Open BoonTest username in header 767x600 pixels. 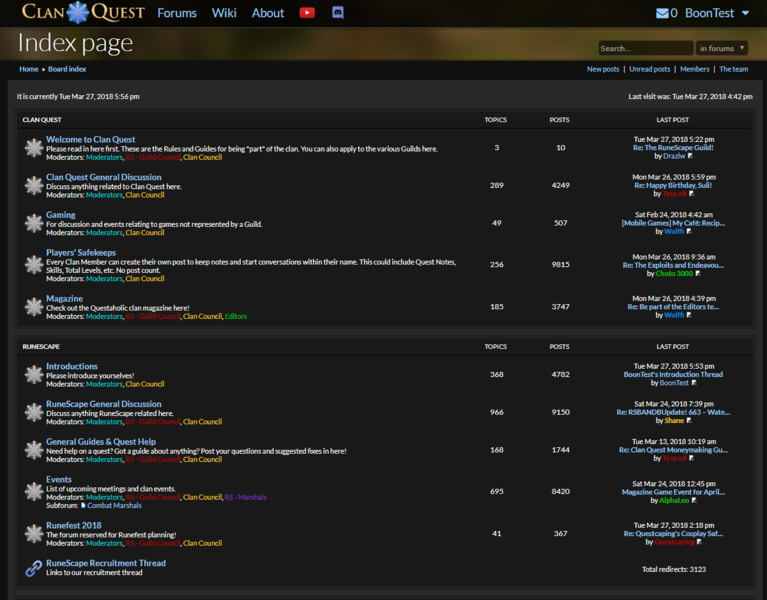pos(709,13)
